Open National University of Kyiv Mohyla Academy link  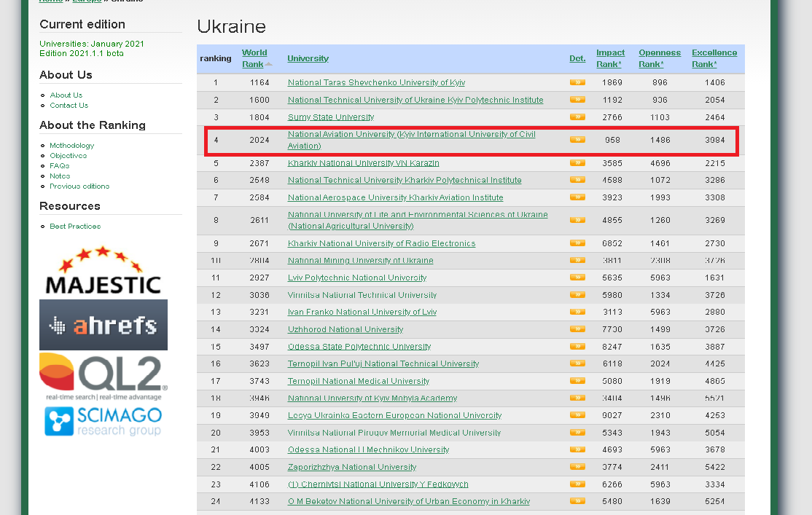click(372, 398)
